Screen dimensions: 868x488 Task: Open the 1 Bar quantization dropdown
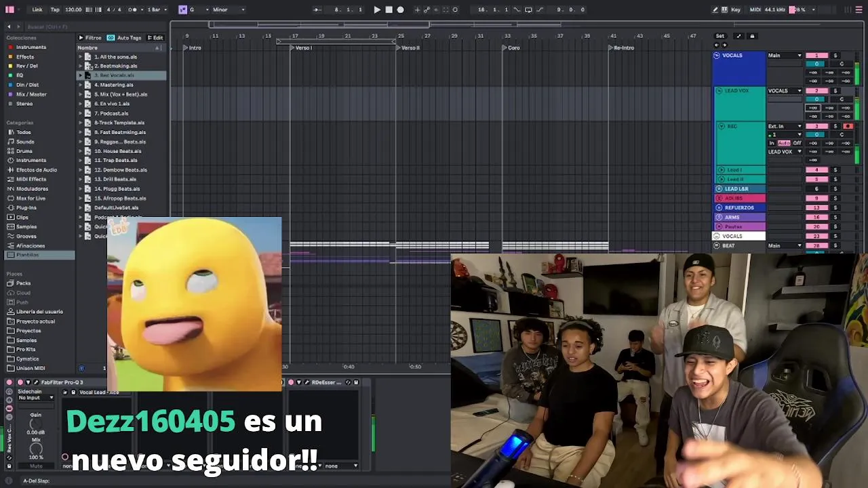[x=157, y=9]
